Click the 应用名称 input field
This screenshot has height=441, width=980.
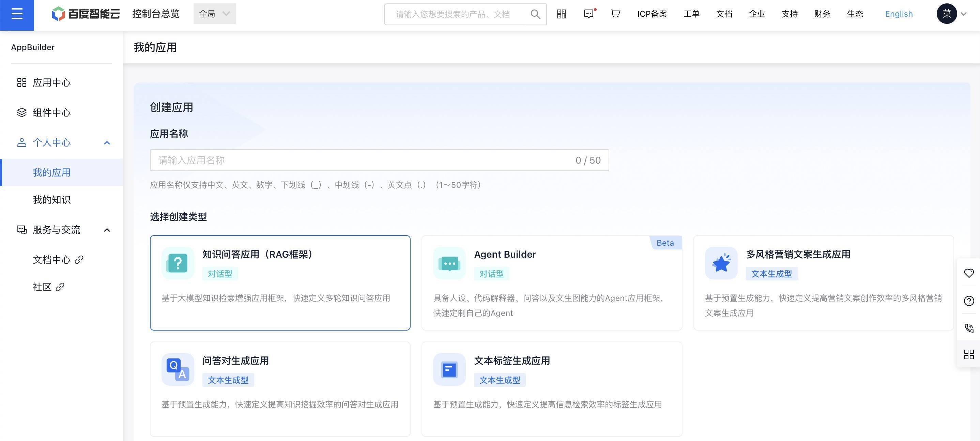point(379,160)
